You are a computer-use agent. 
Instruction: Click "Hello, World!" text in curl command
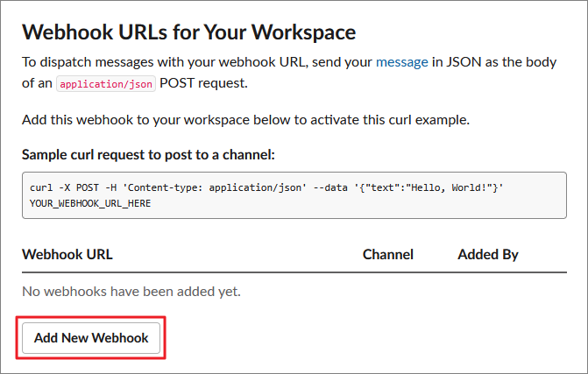point(467,187)
